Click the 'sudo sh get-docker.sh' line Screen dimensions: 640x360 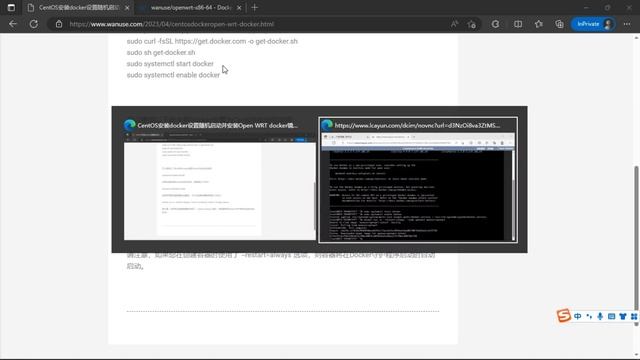(x=161, y=53)
